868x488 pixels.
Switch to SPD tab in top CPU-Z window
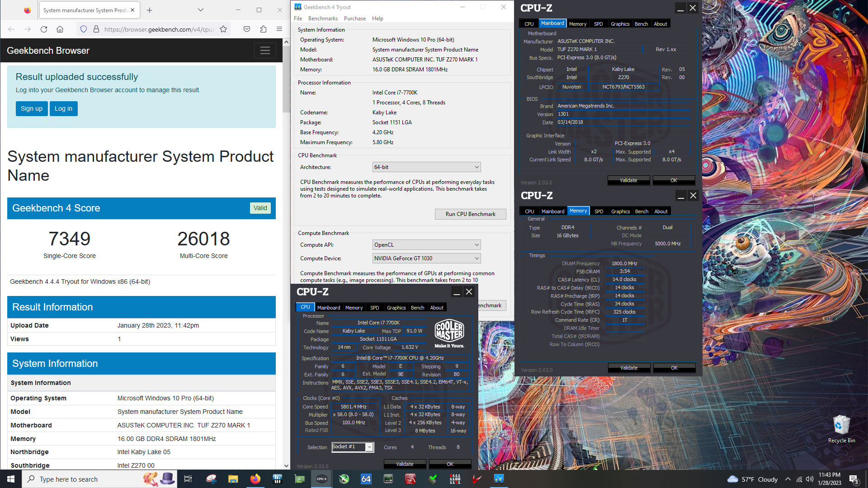(598, 24)
